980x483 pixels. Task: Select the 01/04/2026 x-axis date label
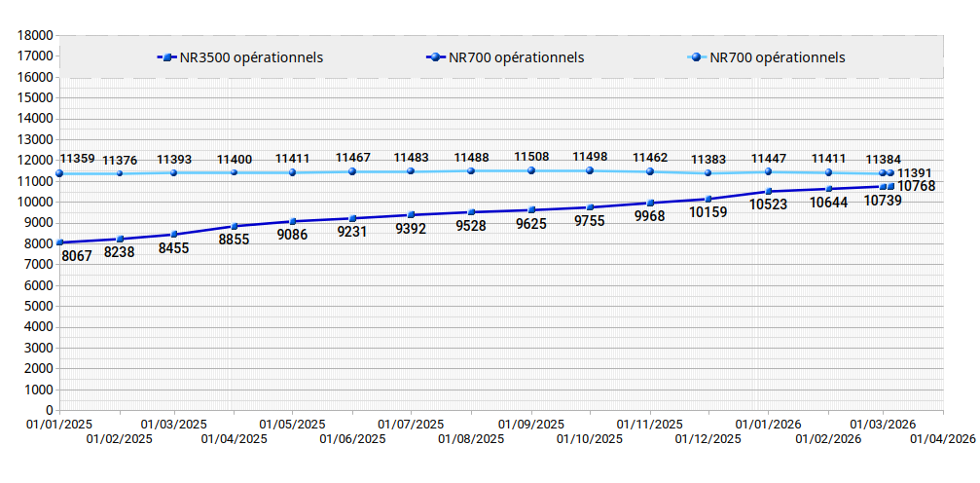942,439
